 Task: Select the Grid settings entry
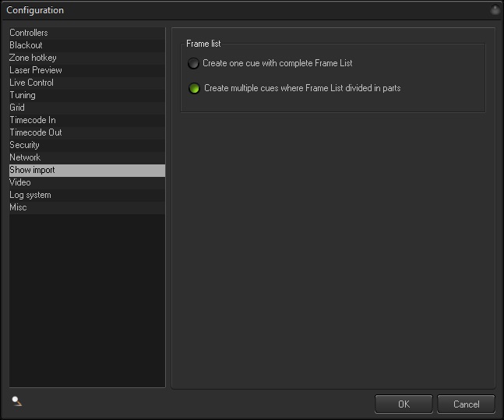(x=17, y=108)
